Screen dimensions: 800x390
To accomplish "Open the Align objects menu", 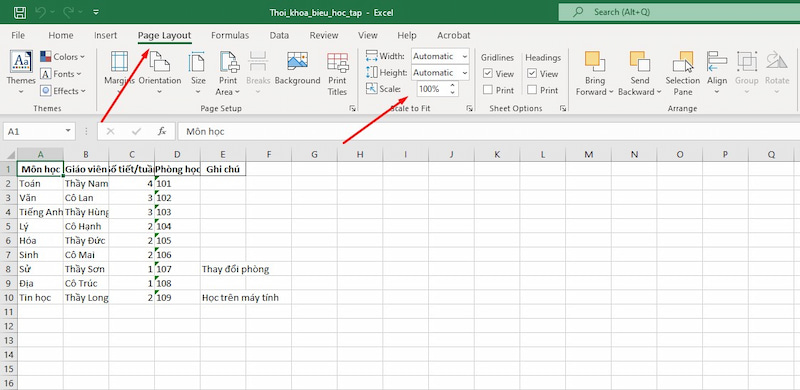I will (717, 72).
